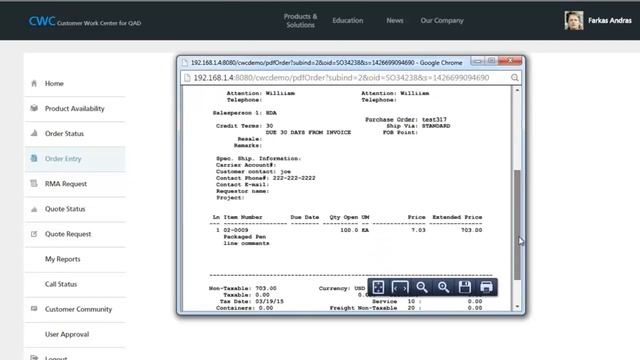Minimize the Chrome popup window
The image size is (640, 360).
477,61
